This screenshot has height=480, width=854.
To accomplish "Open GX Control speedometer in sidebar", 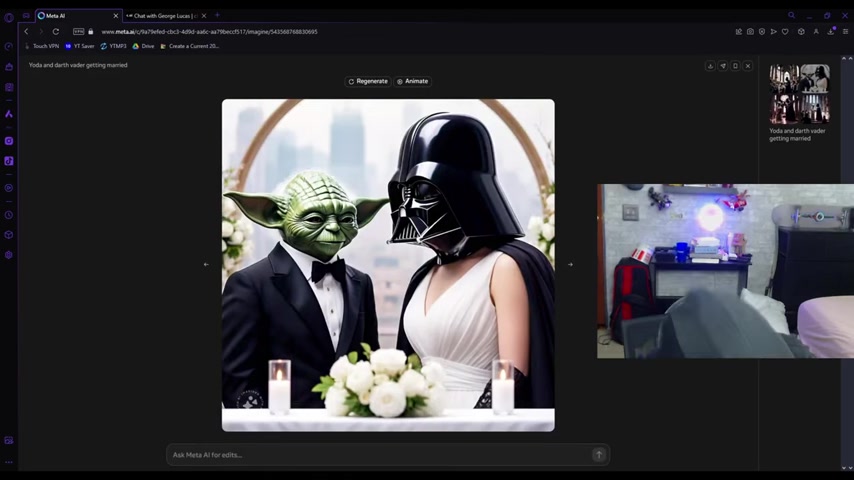I will coord(9,47).
